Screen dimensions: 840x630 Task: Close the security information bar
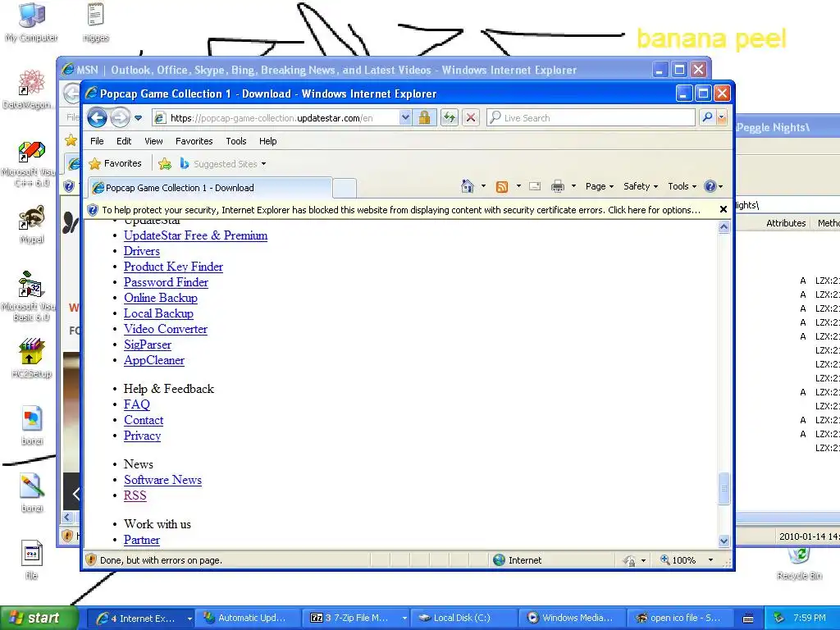coord(724,209)
